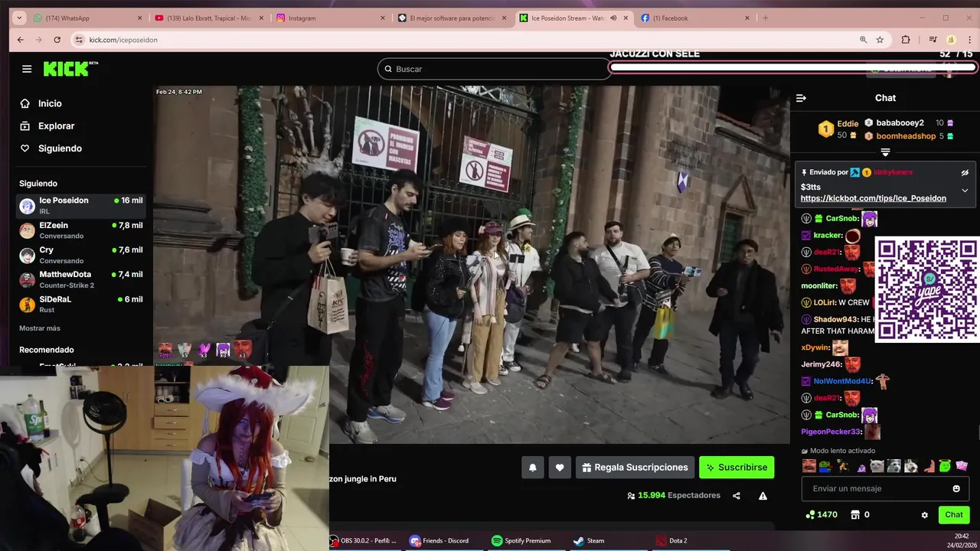Click the Kick logo
980x551 pixels.
pos(70,69)
